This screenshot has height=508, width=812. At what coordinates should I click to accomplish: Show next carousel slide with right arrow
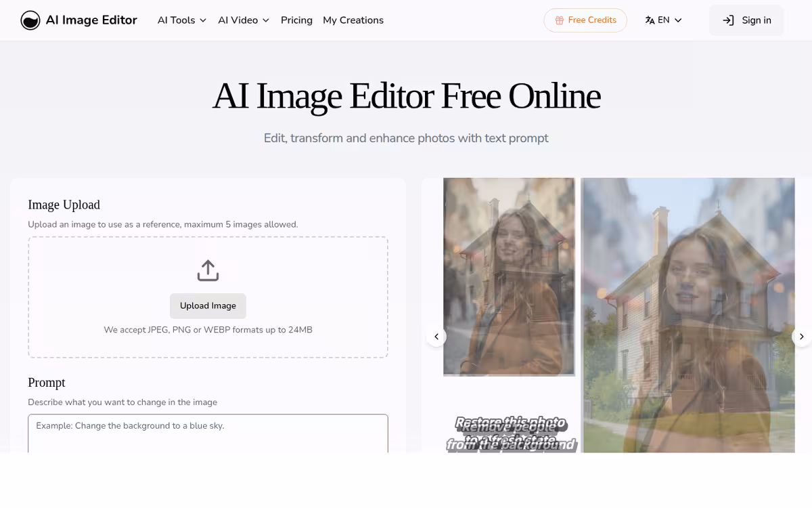pyautogui.click(x=801, y=337)
